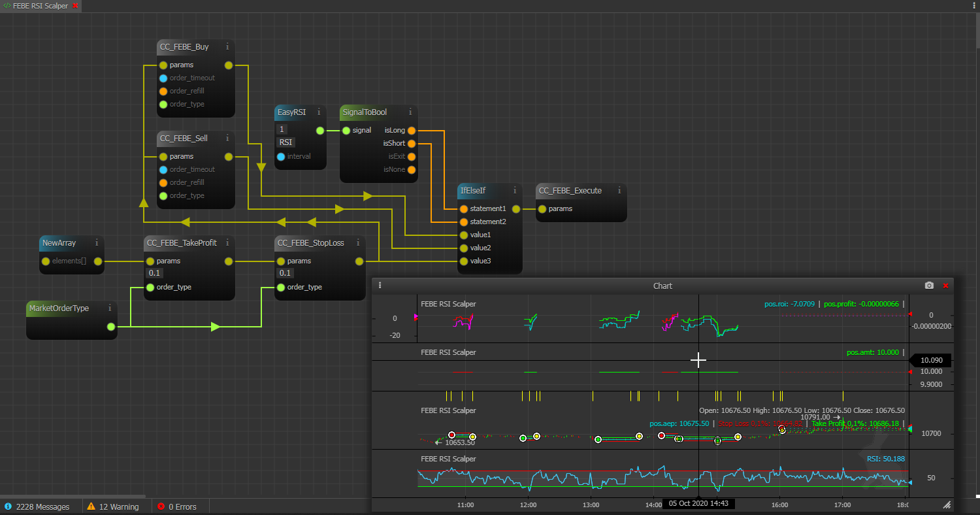Viewport: 980px width, 515px height.
Task: Open info icon on NewArray node
Action: (97, 242)
